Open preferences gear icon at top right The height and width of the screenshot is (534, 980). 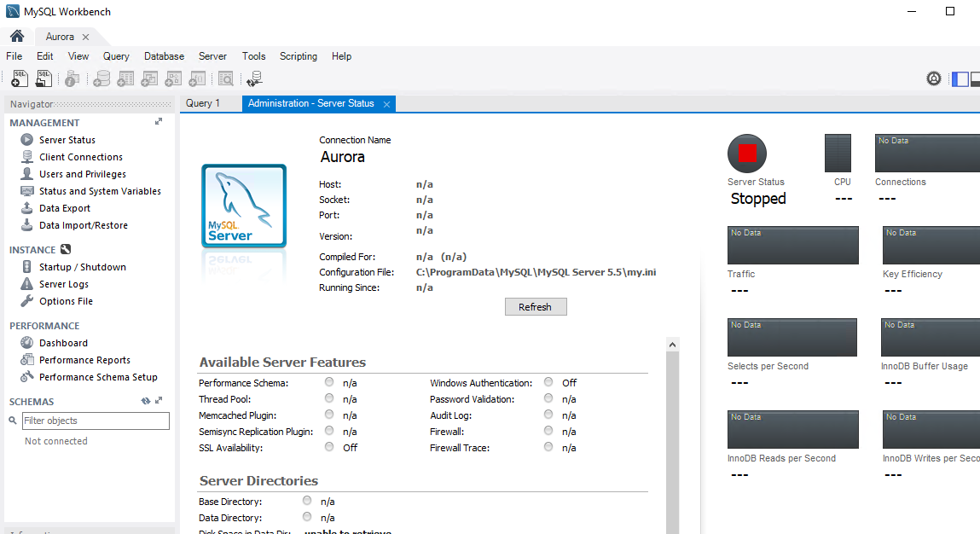pyautogui.click(x=934, y=78)
